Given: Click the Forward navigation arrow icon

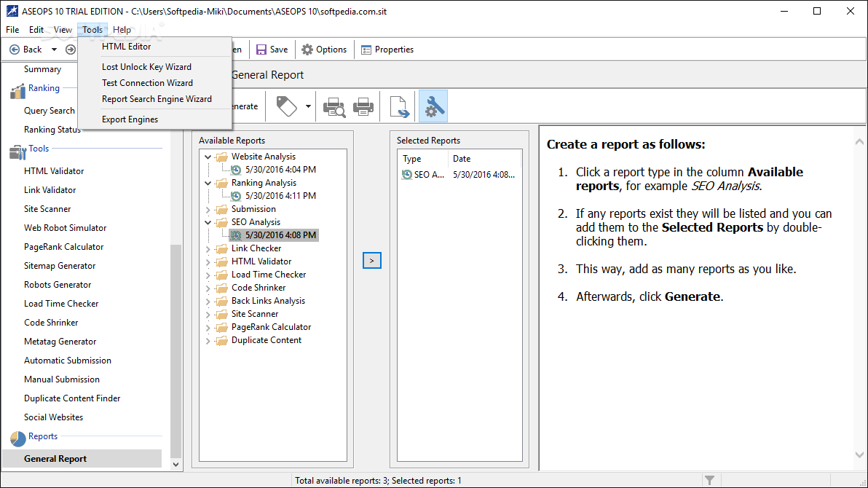Looking at the screenshot, I should click(71, 50).
